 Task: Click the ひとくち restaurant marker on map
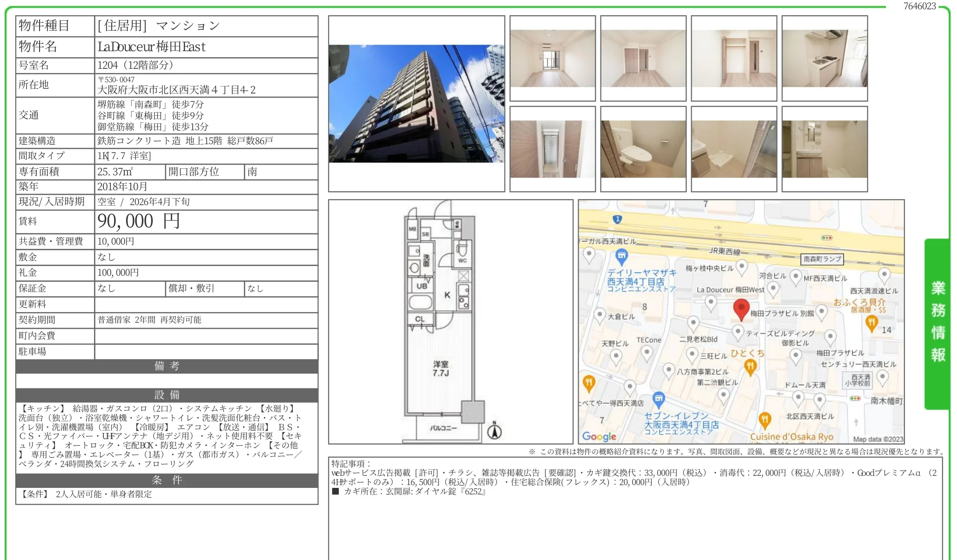coord(750,367)
